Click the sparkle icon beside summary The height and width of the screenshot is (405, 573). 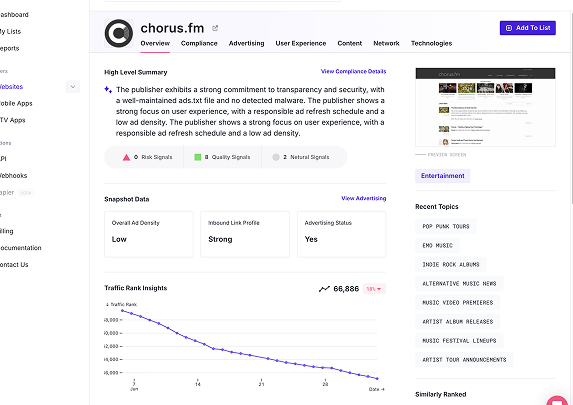108,90
